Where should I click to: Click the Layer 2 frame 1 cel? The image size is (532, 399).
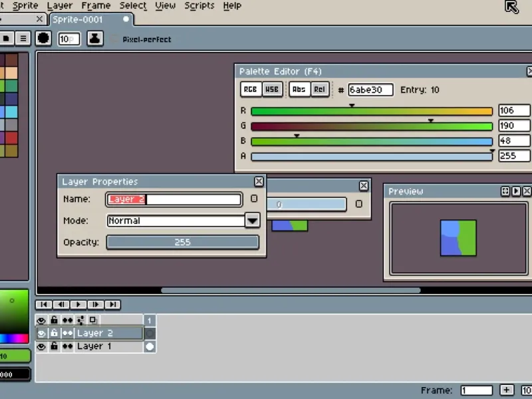pos(150,334)
